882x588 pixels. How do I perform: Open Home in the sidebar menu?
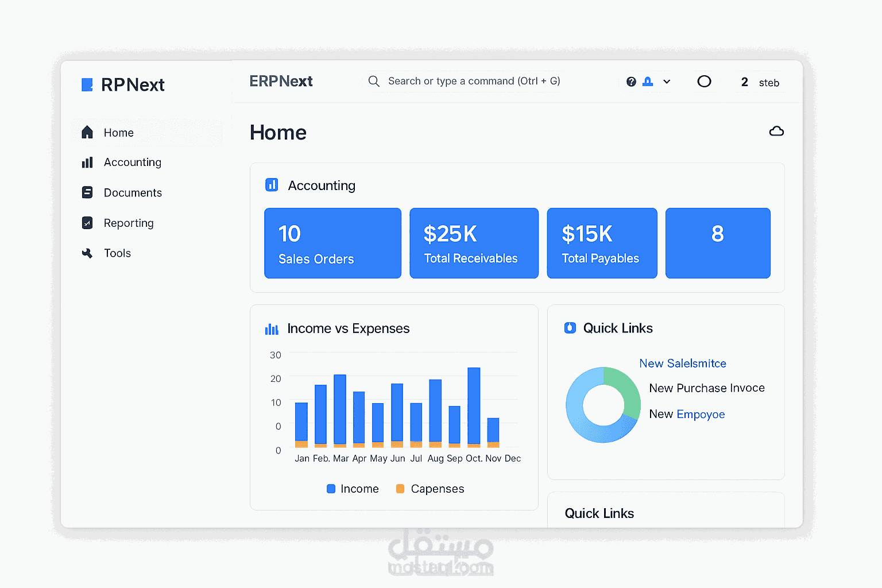pyautogui.click(x=147, y=133)
